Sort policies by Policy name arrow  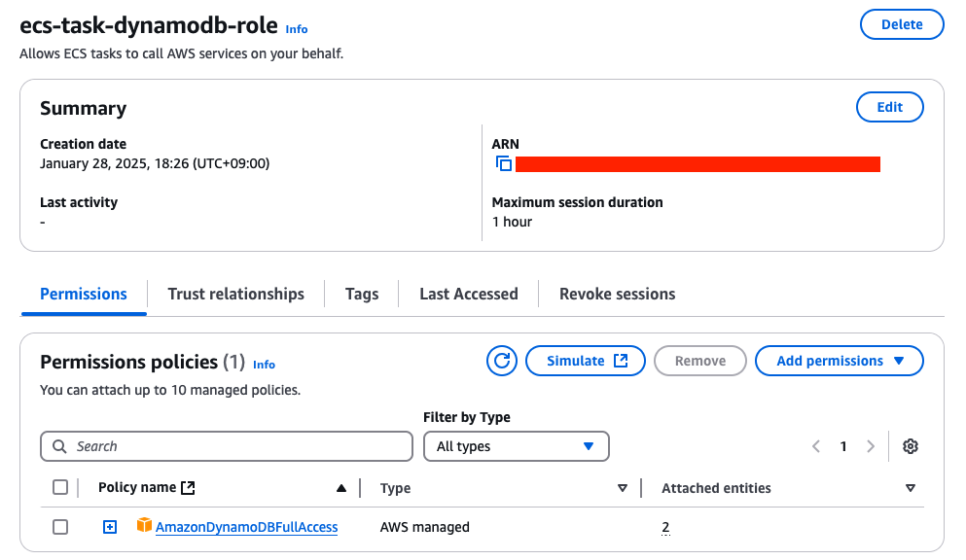click(340, 488)
